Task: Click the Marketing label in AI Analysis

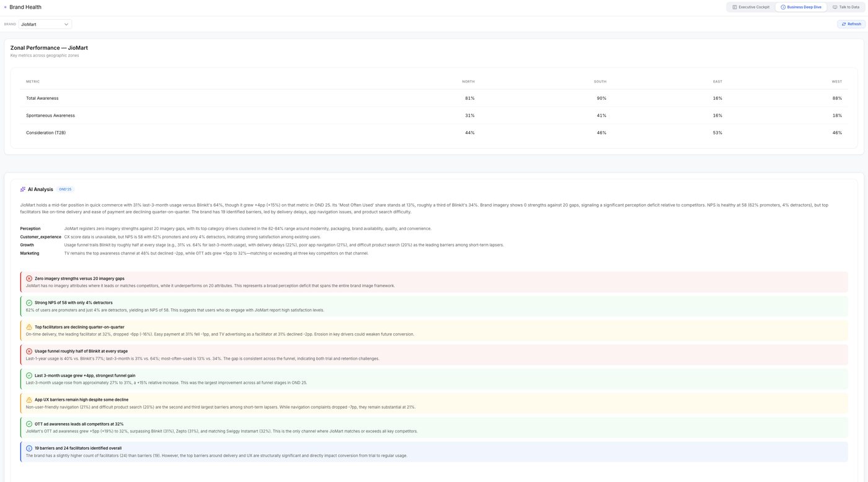Action: pyautogui.click(x=29, y=253)
